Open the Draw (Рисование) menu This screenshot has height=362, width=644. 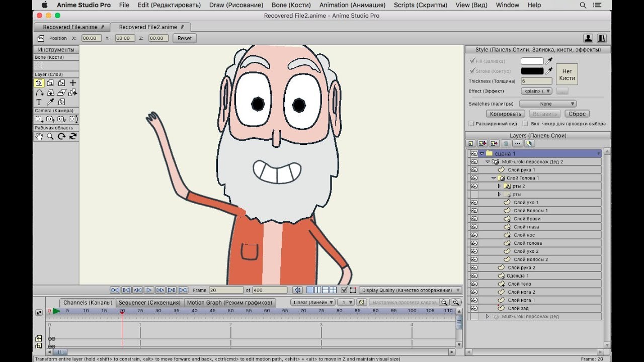[x=236, y=5]
